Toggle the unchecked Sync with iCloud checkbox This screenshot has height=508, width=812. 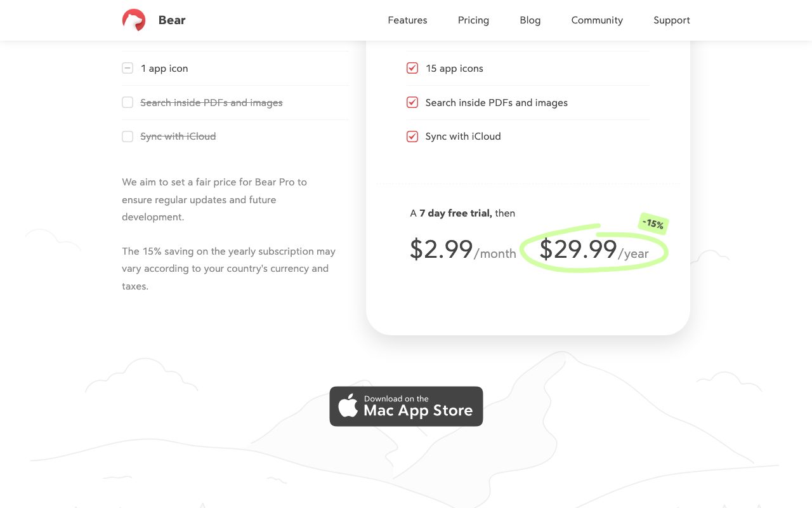128,137
